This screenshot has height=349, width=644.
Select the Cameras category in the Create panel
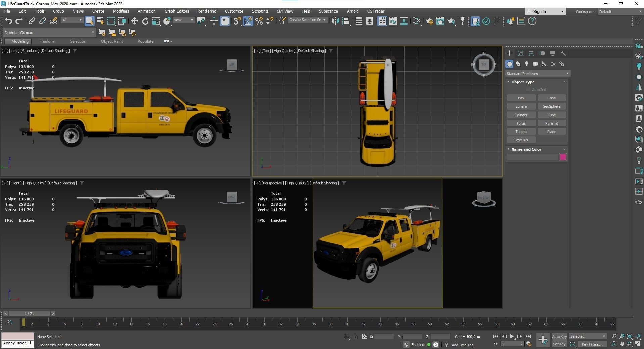[536, 64]
